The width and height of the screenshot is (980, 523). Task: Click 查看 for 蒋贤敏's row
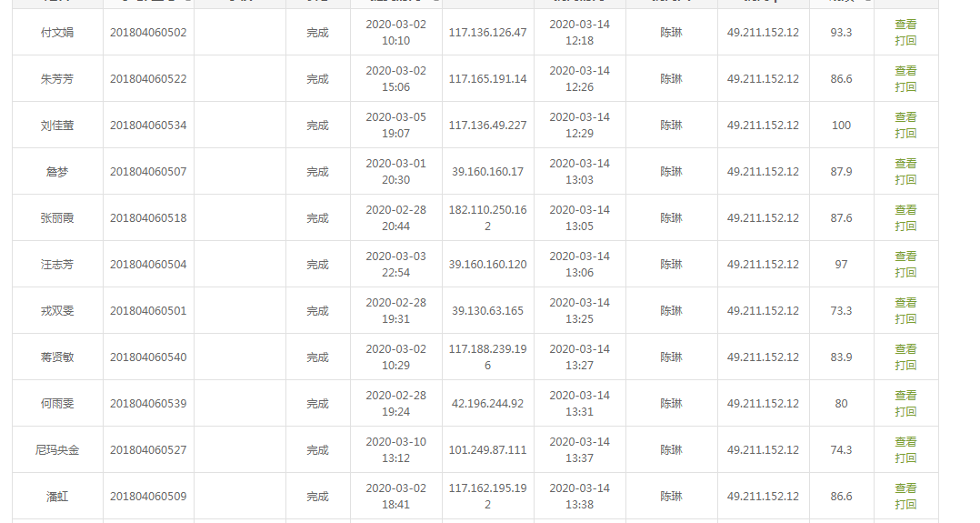coord(905,349)
